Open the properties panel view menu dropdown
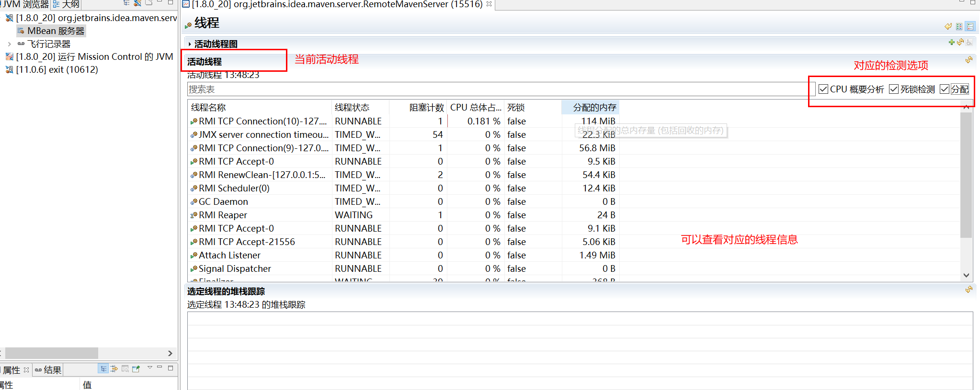The height and width of the screenshot is (390, 980). 150,368
